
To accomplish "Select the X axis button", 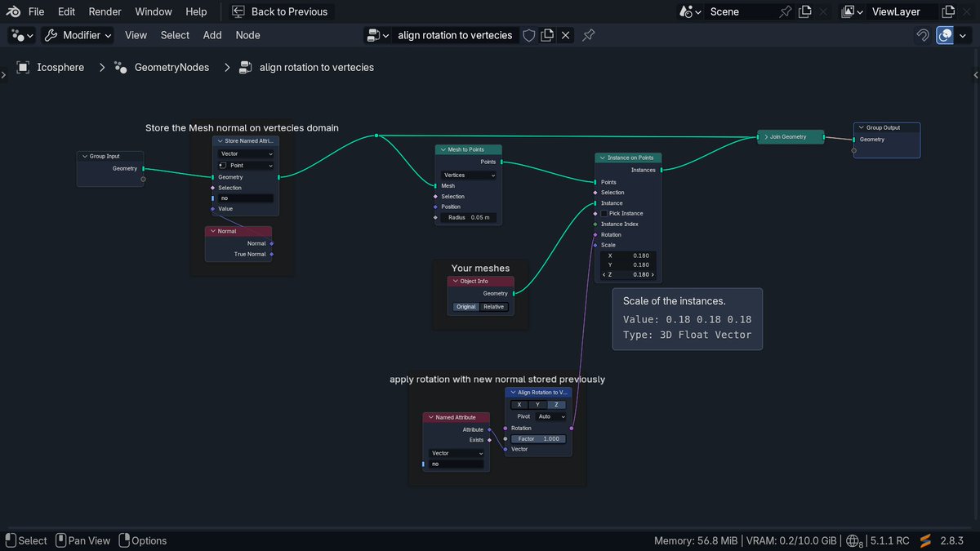I will coord(519,405).
